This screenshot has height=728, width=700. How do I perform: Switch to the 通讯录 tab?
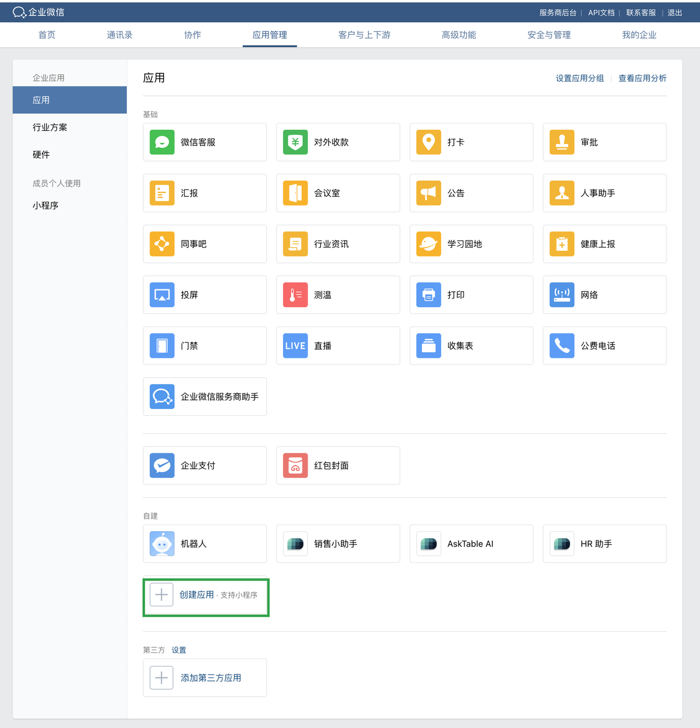point(119,35)
